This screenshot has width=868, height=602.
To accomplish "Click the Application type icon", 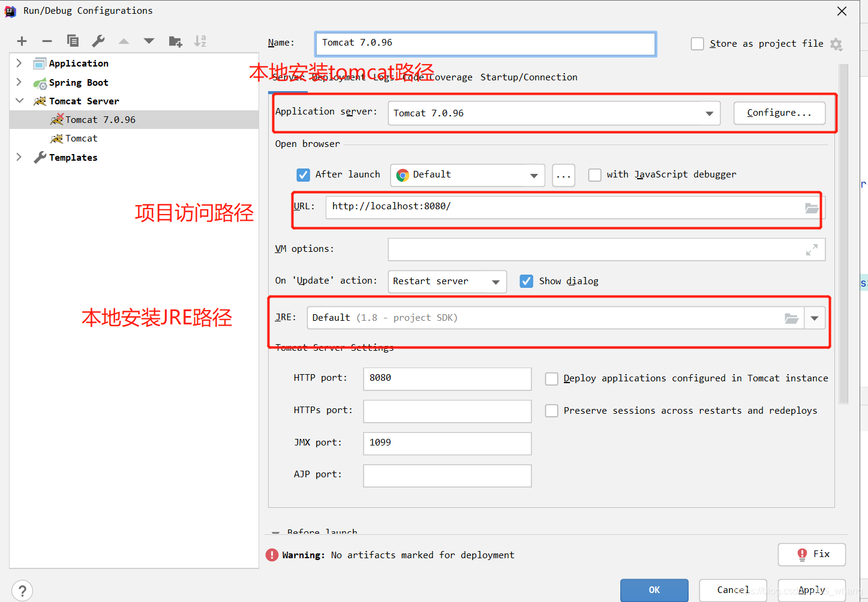I will 40,64.
